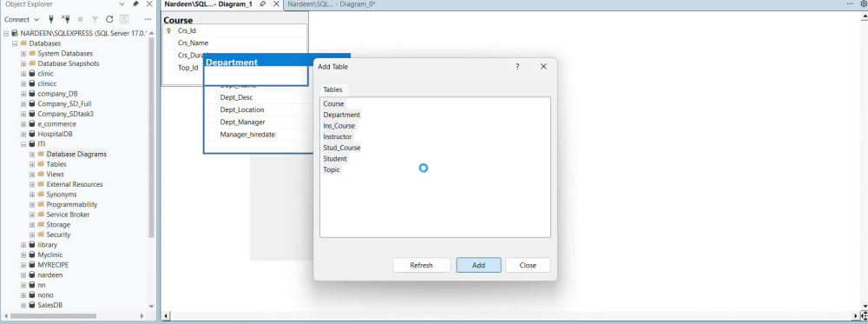Collapse the Databases node
The image size is (868, 324).
click(15, 43)
